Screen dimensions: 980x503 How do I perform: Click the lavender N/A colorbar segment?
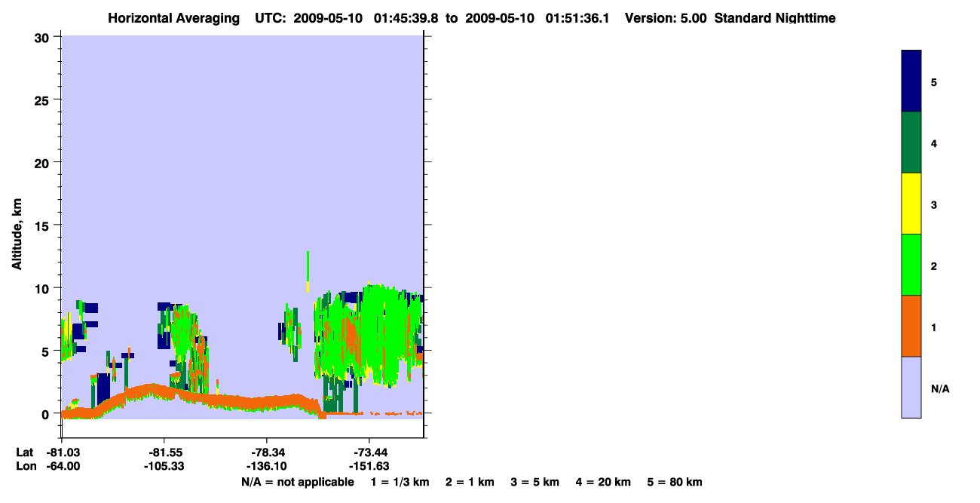coord(911,387)
